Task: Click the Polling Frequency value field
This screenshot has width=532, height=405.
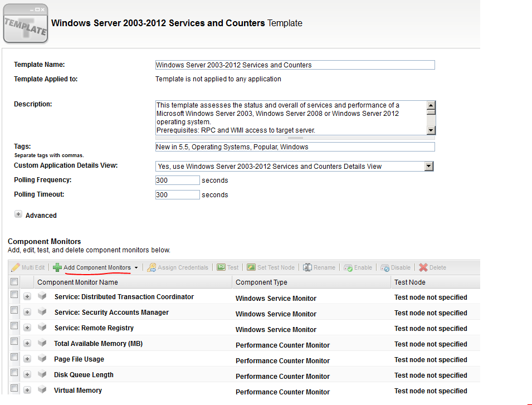Action: [178, 180]
